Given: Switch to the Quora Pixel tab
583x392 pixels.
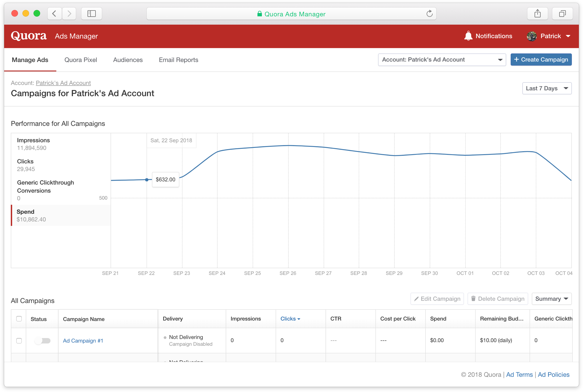Looking at the screenshot, I should 81,60.
